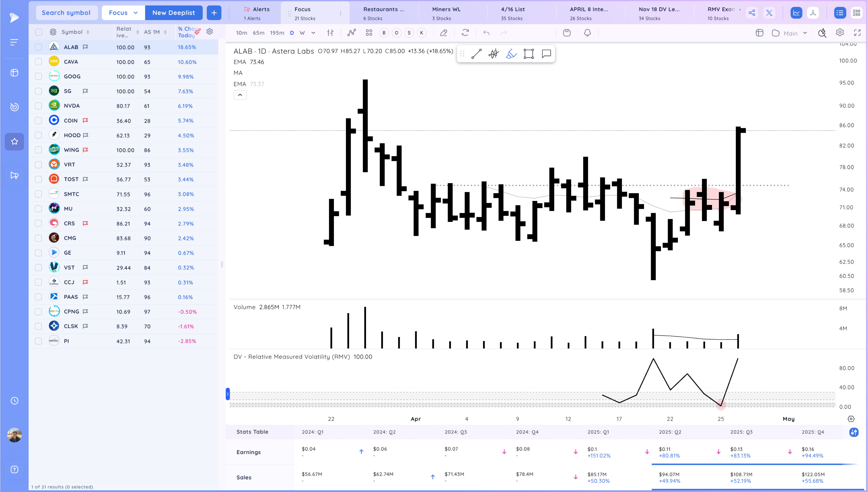
Task: Open the help question mark icon
Action: coord(14,469)
